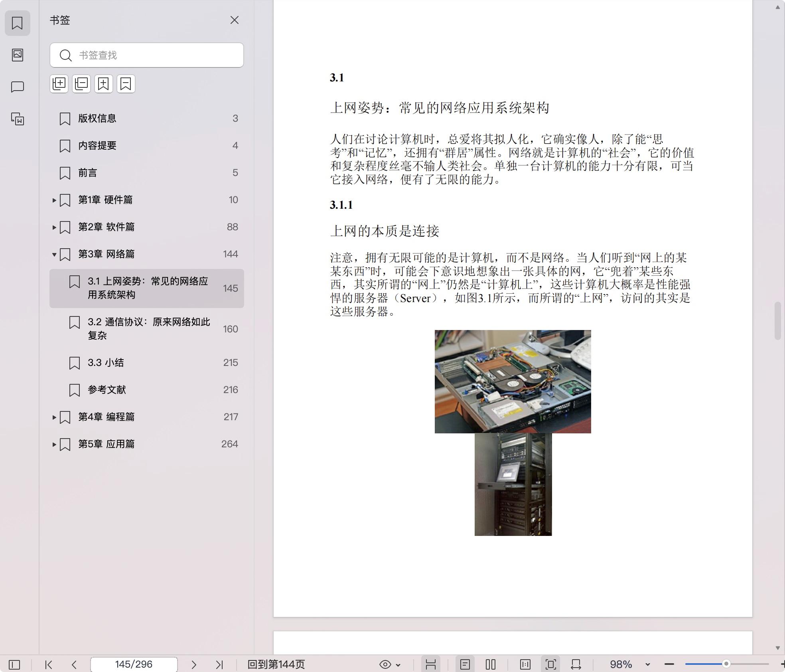The image size is (785, 672).
Task: Click 回到第144页 link
Action: pyautogui.click(x=276, y=664)
